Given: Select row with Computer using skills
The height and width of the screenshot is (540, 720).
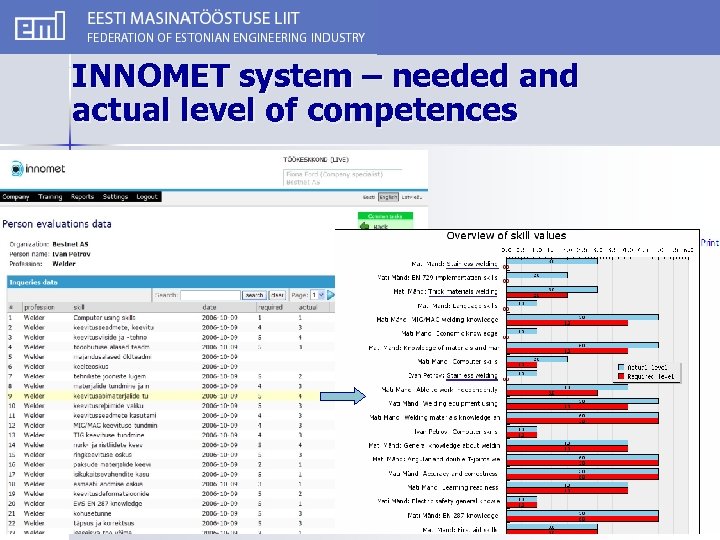Looking at the screenshot, I should tap(171, 317).
